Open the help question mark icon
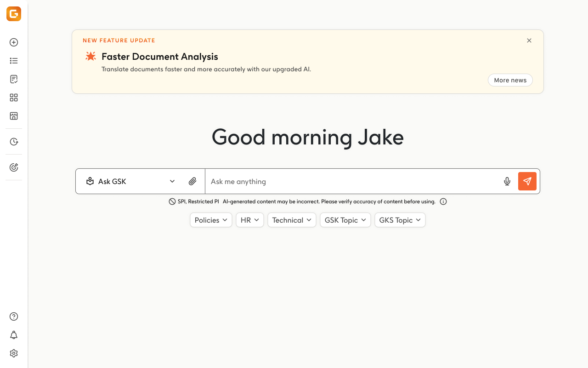Image resolution: width=588 pixels, height=368 pixels. coord(14,316)
